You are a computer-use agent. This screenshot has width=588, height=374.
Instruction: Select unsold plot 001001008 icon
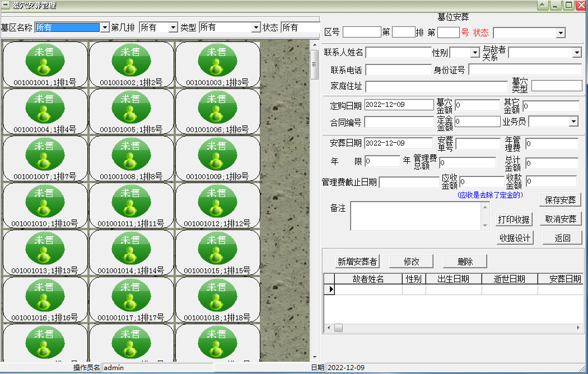[x=131, y=154]
